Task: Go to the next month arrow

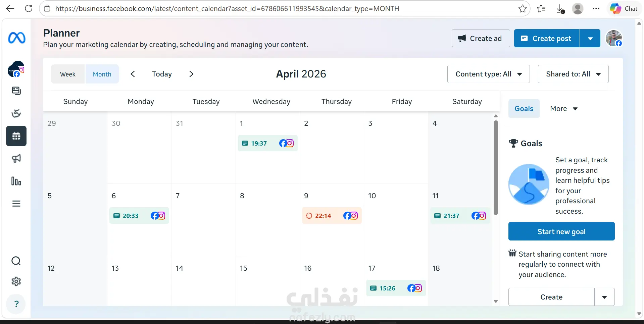Action: tap(191, 74)
